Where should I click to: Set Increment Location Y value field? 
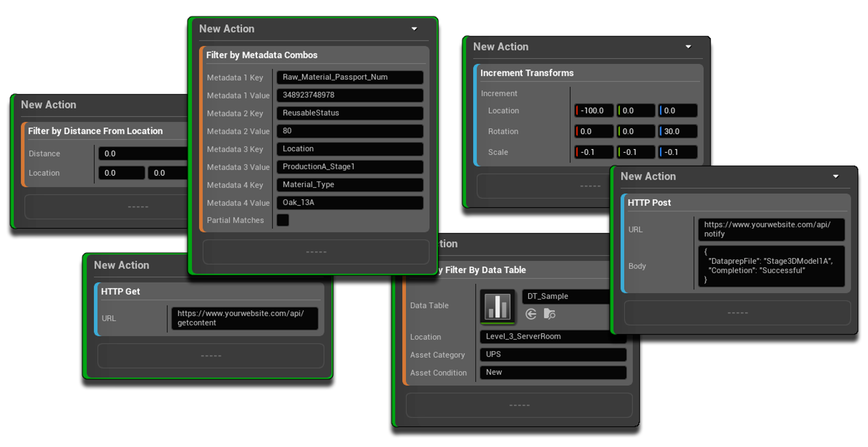click(x=636, y=111)
